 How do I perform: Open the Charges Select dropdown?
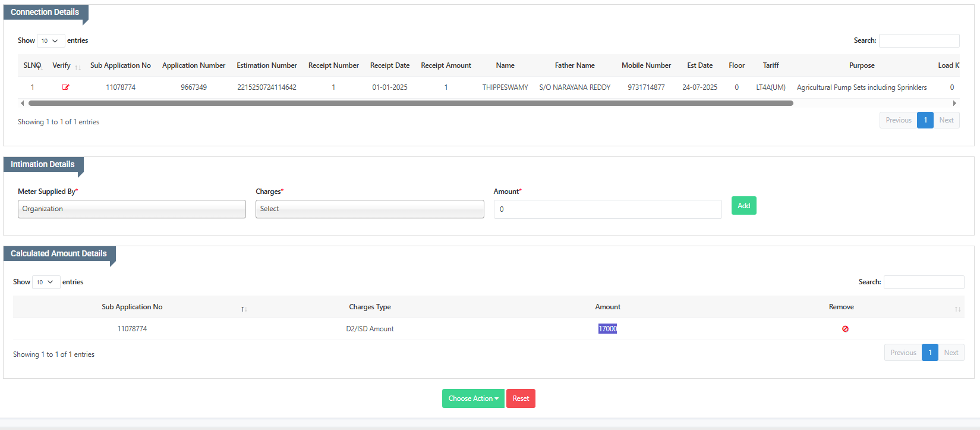tap(369, 209)
